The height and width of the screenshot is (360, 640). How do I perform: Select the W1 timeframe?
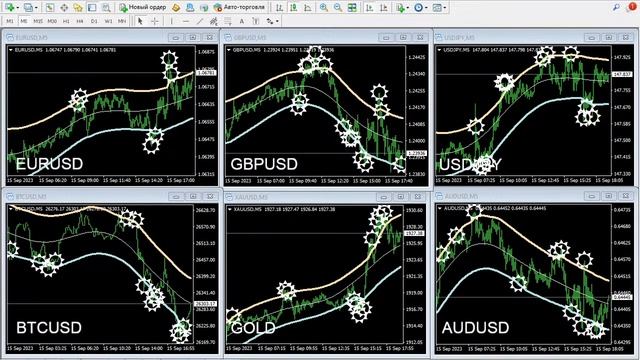[108, 21]
